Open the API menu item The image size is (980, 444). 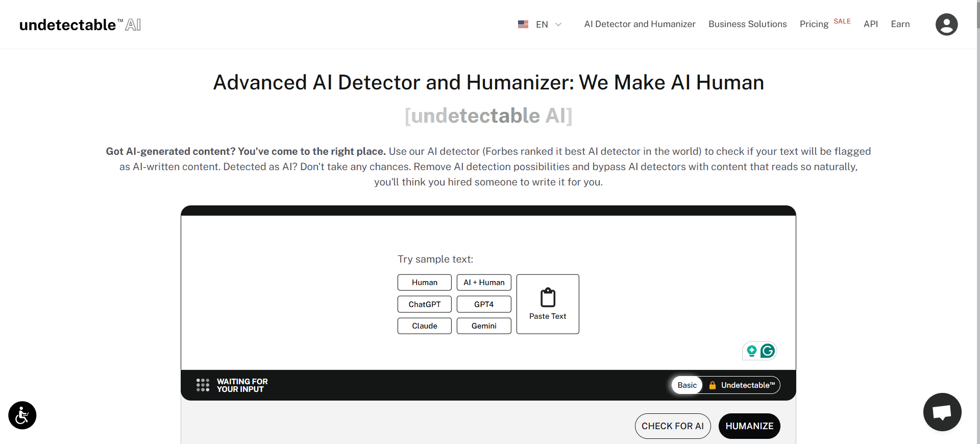tap(871, 24)
